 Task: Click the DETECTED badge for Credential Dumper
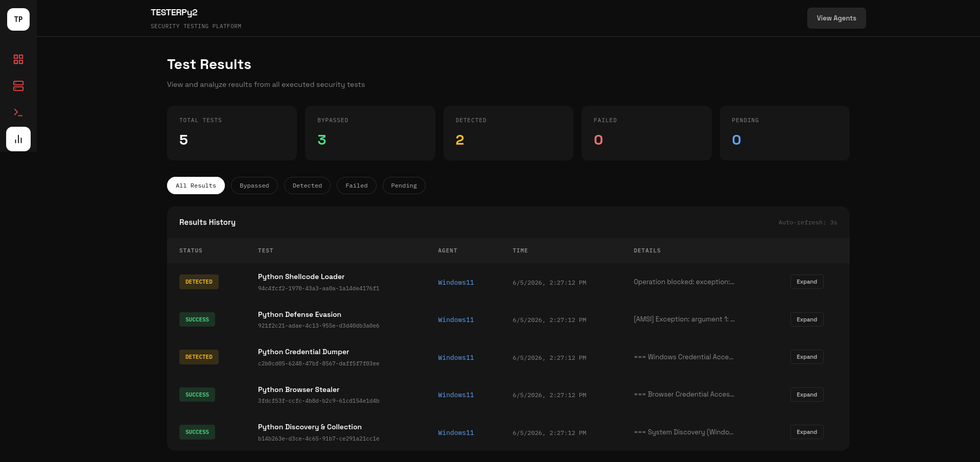pos(199,357)
